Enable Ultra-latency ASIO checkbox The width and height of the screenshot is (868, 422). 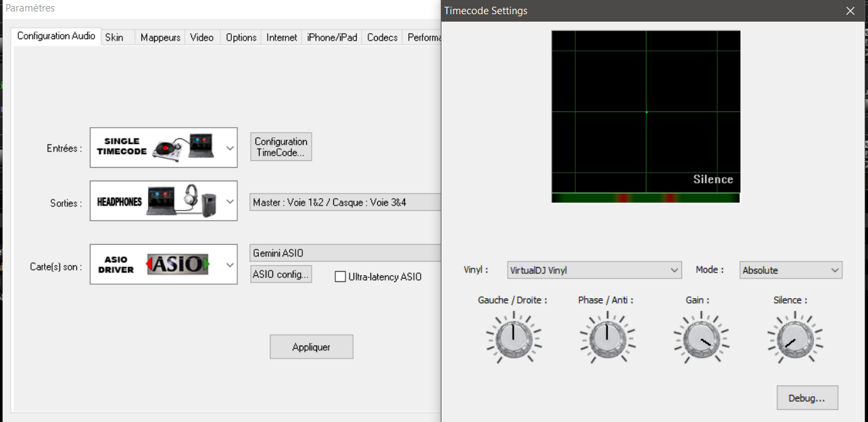pyautogui.click(x=341, y=277)
